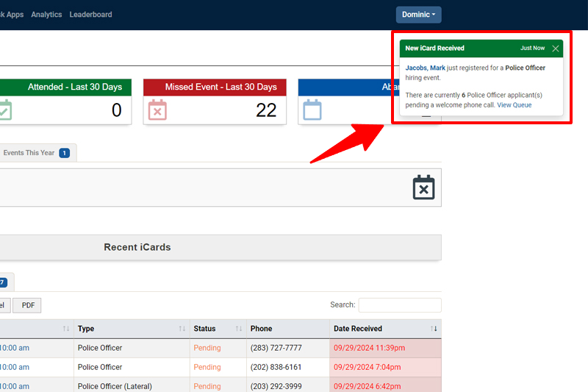Screen dimensions: 588x392
Task: Click the Phone column header
Action: (261, 329)
